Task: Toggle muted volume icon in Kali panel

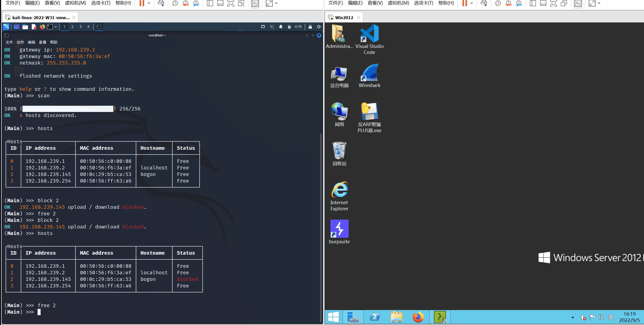Action: 272,27
